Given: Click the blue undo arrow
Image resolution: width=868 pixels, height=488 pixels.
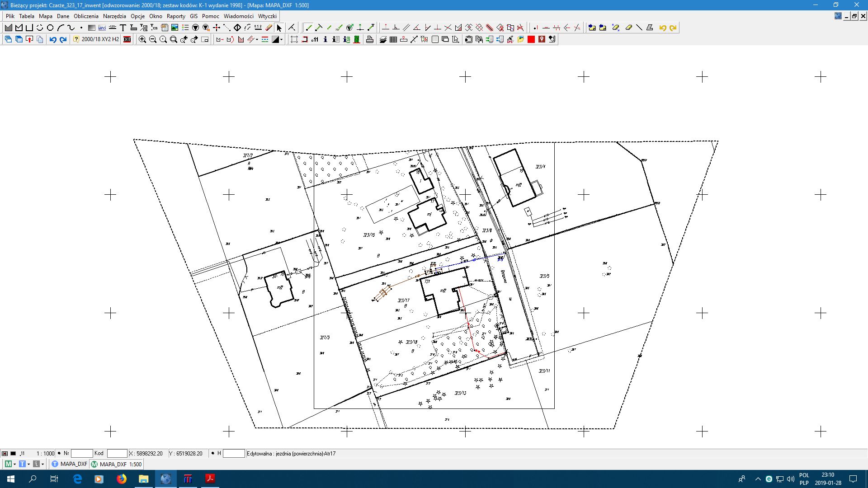Looking at the screenshot, I should [x=53, y=39].
